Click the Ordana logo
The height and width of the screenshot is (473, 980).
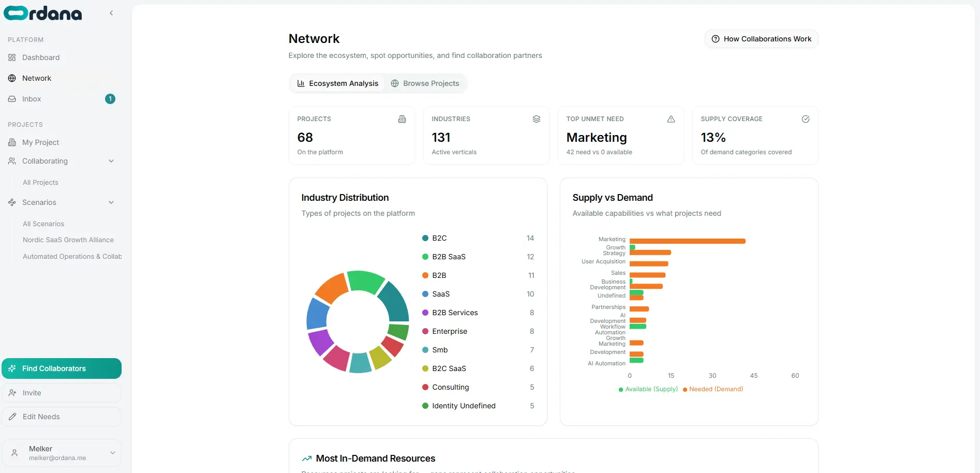43,13
